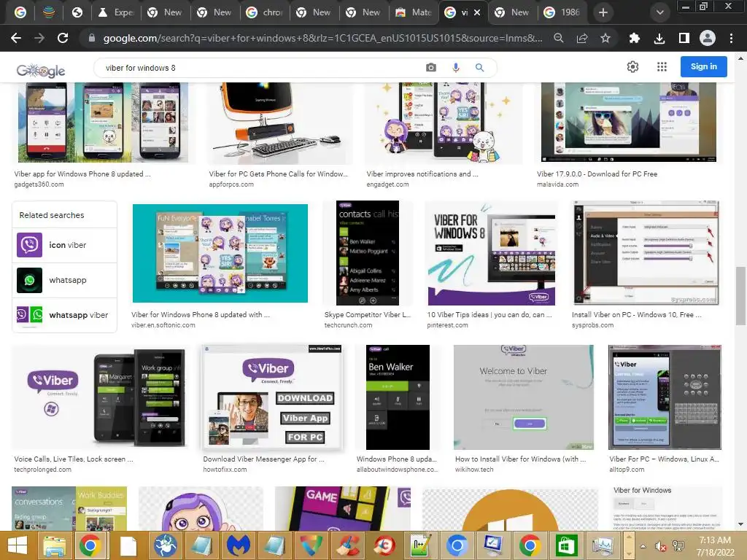The height and width of the screenshot is (560, 747).
Task: Close the active 'vi' tab
Action: [477, 12]
